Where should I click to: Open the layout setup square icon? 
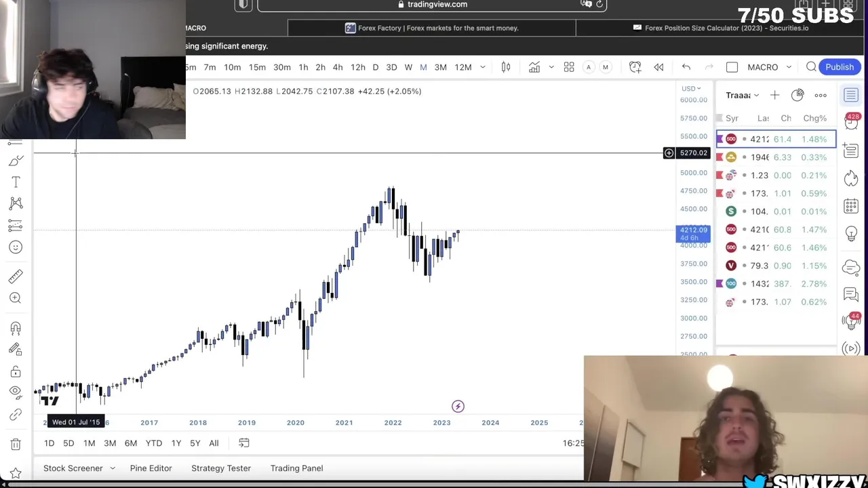(x=732, y=67)
